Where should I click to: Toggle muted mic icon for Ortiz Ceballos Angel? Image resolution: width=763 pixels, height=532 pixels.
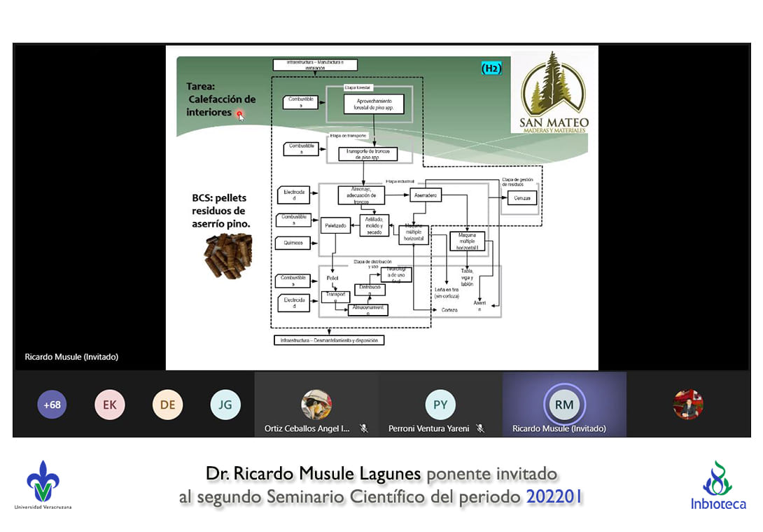[364, 428]
